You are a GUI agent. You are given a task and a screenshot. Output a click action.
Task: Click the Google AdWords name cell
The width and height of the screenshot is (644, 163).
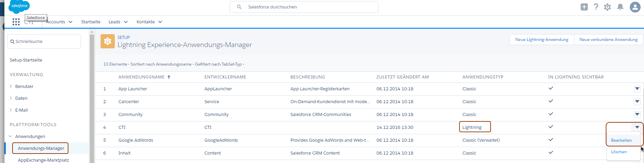[136, 140]
